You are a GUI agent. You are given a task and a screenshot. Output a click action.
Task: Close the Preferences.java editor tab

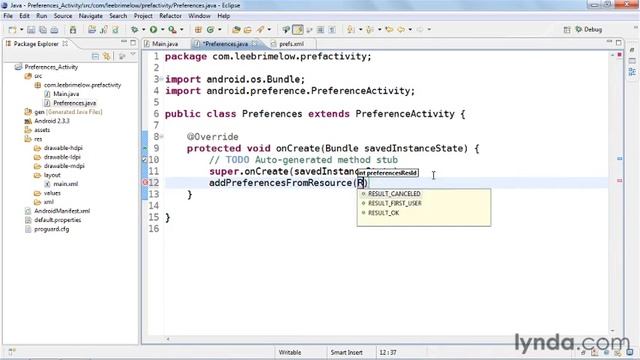[255, 43]
